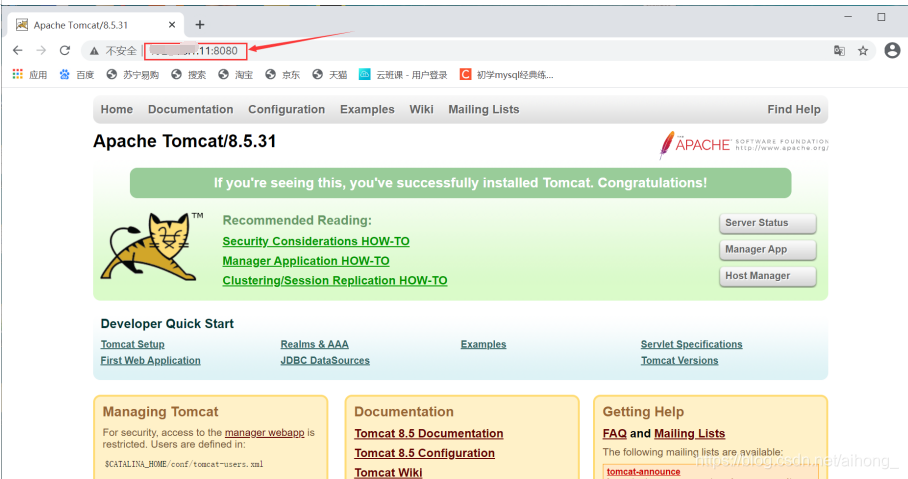This screenshot has height=479, width=908.
Task: Click the Recommended Reading heading
Action: click(x=297, y=221)
